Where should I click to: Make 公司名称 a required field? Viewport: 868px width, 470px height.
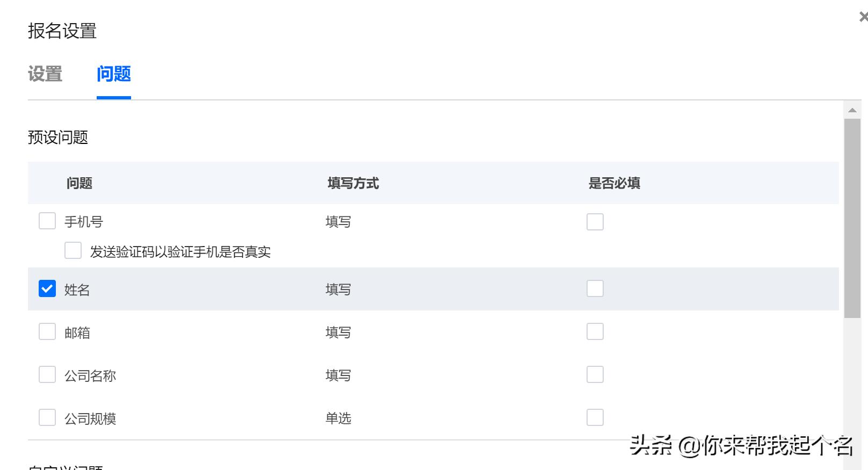[x=595, y=375]
